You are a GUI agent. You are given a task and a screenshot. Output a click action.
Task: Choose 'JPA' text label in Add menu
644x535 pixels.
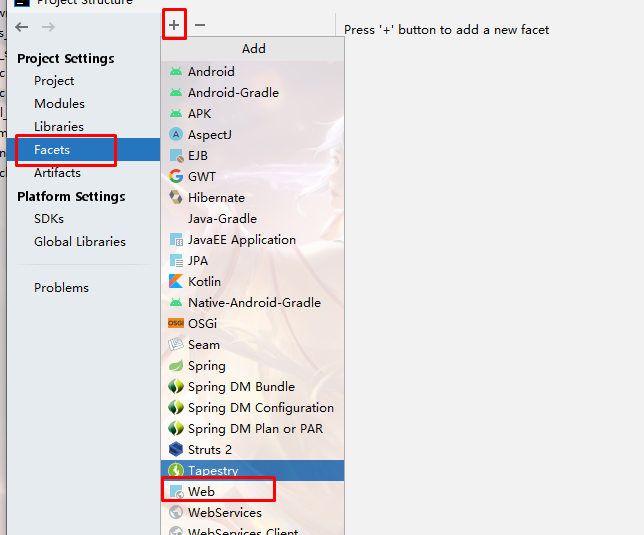tap(198, 261)
